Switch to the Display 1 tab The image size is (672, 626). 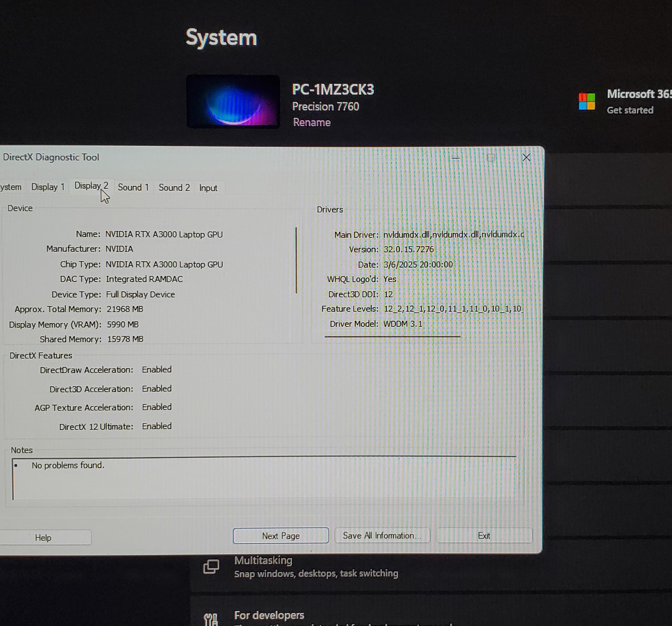(x=48, y=187)
